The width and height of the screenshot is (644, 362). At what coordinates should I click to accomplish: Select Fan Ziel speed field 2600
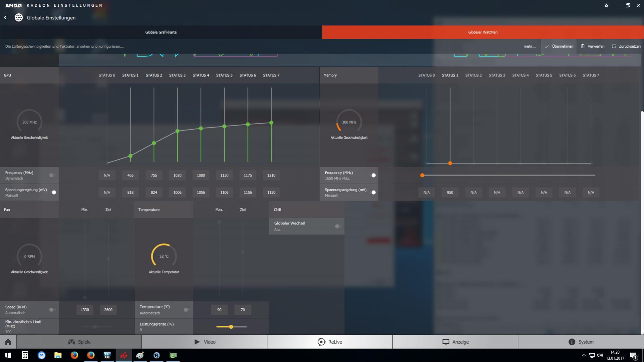(x=108, y=310)
